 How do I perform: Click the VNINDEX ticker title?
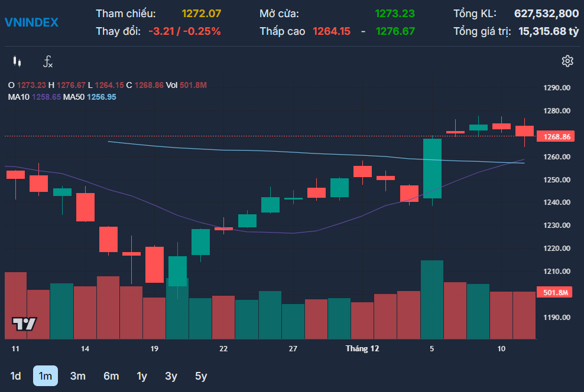[x=31, y=22]
